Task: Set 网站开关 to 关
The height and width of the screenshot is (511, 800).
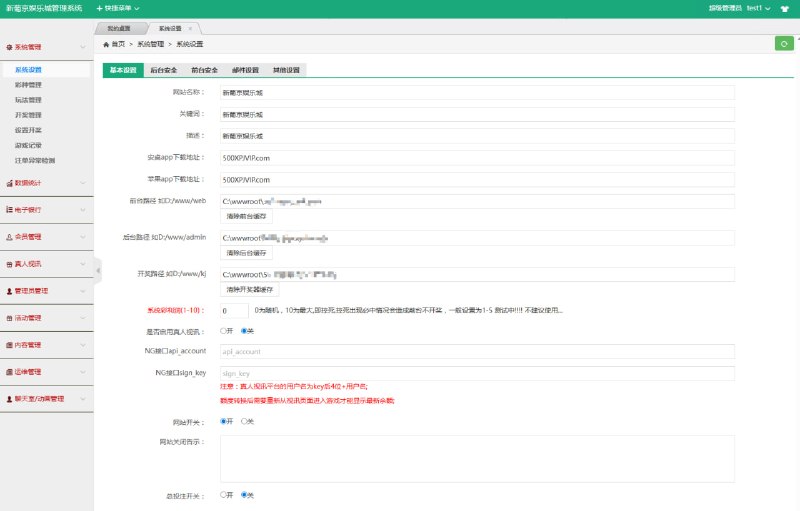Action: tap(244, 421)
